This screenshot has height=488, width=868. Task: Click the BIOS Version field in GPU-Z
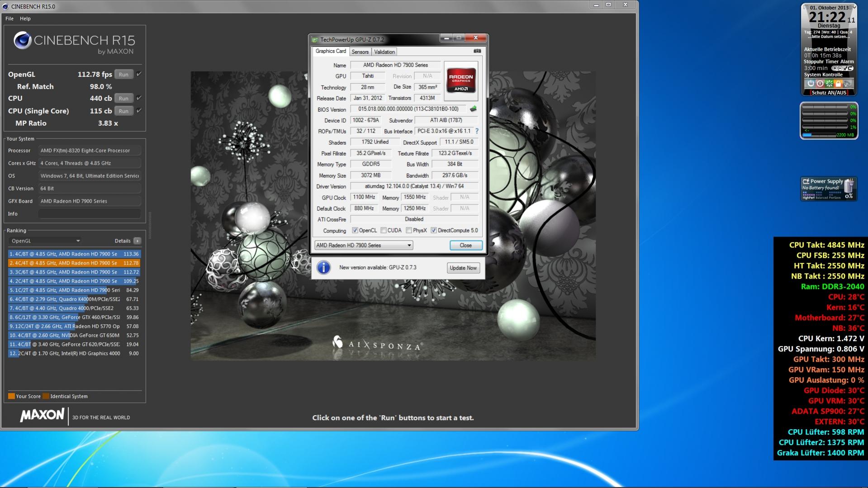coord(408,109)
